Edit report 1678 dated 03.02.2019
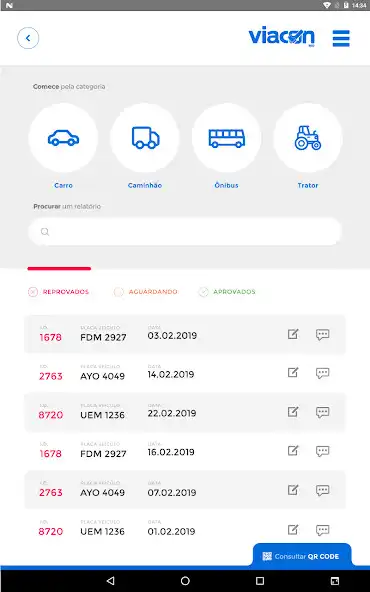 pyautogui.click(x=293, y=334)
